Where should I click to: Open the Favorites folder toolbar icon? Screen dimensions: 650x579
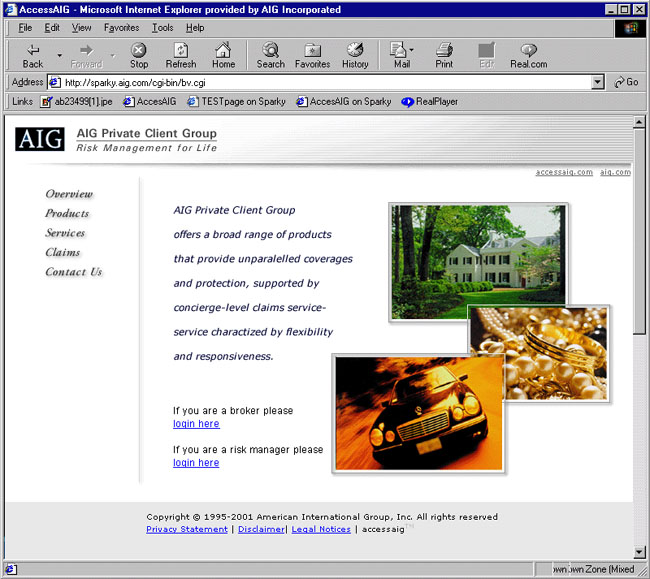[x=312, y=50]
